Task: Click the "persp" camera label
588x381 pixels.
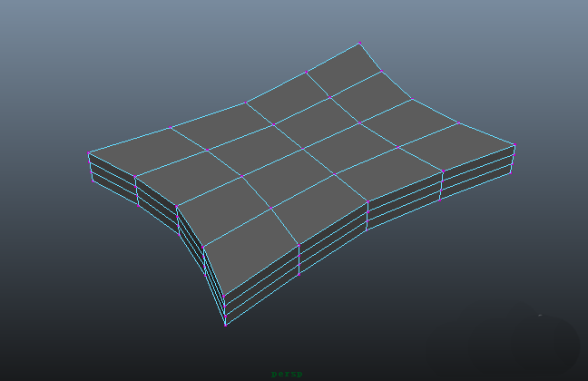Action: 287,374
